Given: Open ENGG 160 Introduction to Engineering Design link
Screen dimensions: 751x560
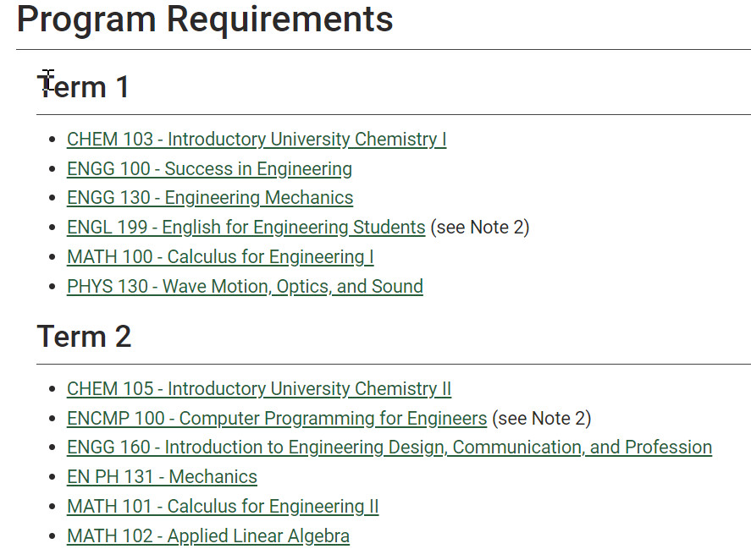Looking at the screenshot, I should click(x=389, y=447).
